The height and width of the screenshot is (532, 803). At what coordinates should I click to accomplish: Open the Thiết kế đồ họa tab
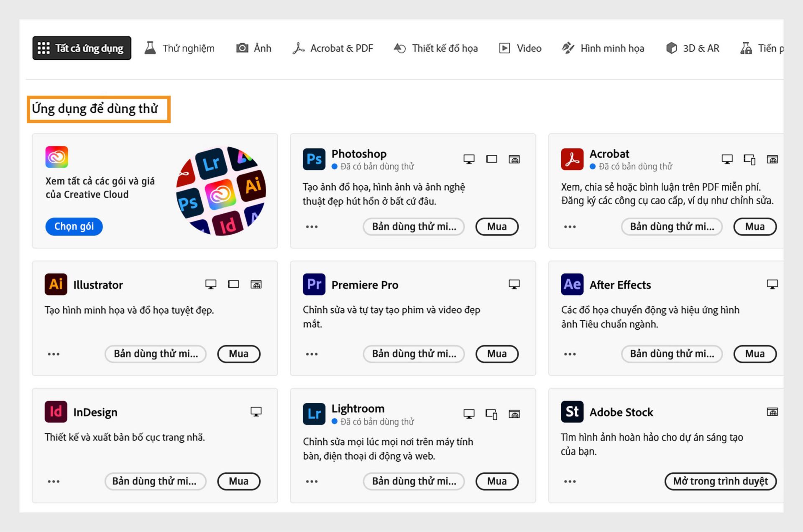pos(436,48)
